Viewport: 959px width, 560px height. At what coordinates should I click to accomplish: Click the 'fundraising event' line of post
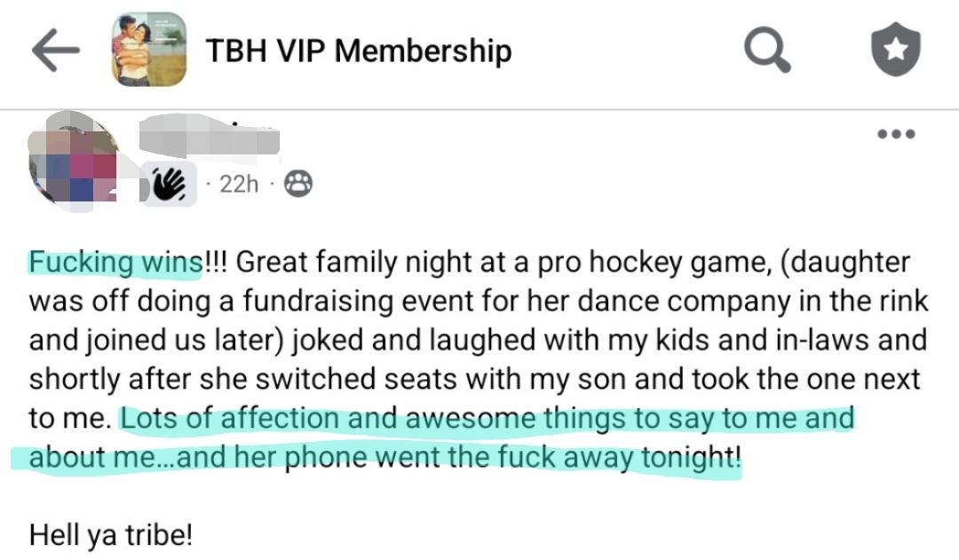pos(478,301)
